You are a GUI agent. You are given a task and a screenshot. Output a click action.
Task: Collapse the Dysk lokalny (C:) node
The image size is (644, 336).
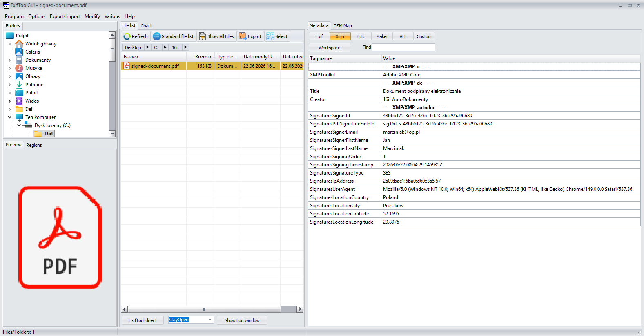(x=19, y=125)
